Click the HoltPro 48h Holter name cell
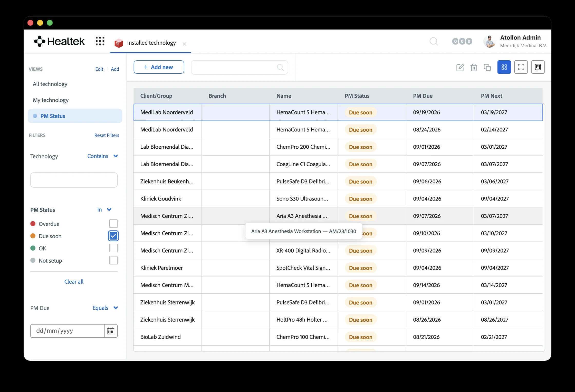This screenshot has height=392, width=575. coord(303,320)
